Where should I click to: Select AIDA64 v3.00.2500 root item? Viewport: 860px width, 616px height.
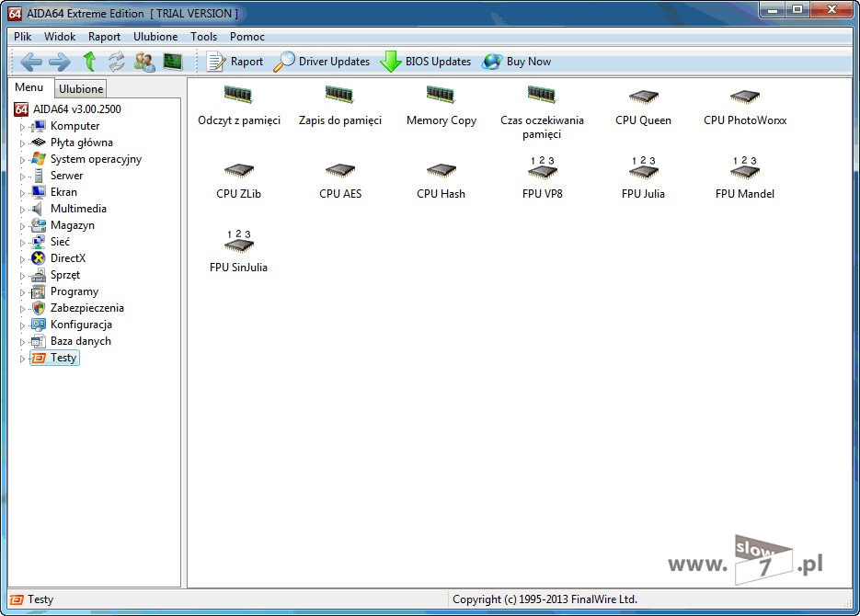76,109
